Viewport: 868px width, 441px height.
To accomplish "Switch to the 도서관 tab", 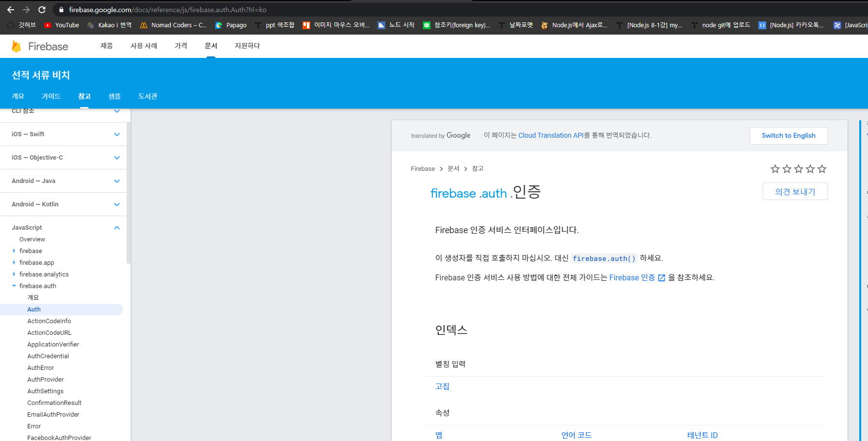I will tap(148, 96).
